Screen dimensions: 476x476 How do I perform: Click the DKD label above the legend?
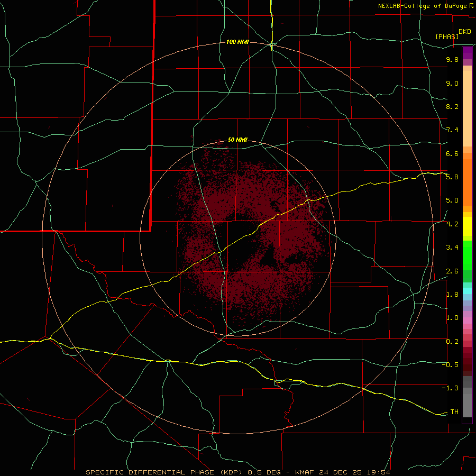click(465, 32)
